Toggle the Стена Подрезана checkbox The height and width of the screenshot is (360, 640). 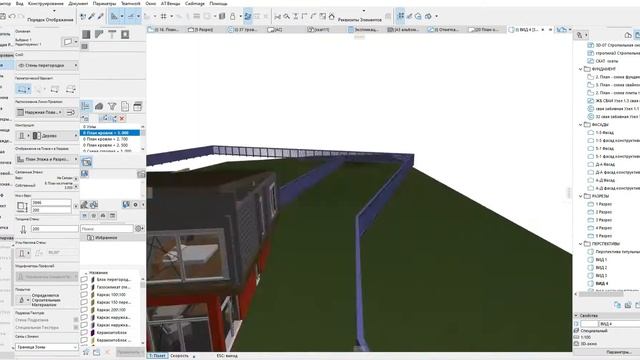pyautogui.click(x=76, y=320)
